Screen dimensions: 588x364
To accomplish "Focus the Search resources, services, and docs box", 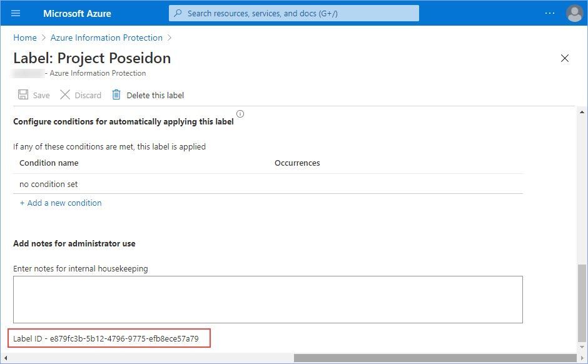I will pyautogui.click(x=293, y=14).
